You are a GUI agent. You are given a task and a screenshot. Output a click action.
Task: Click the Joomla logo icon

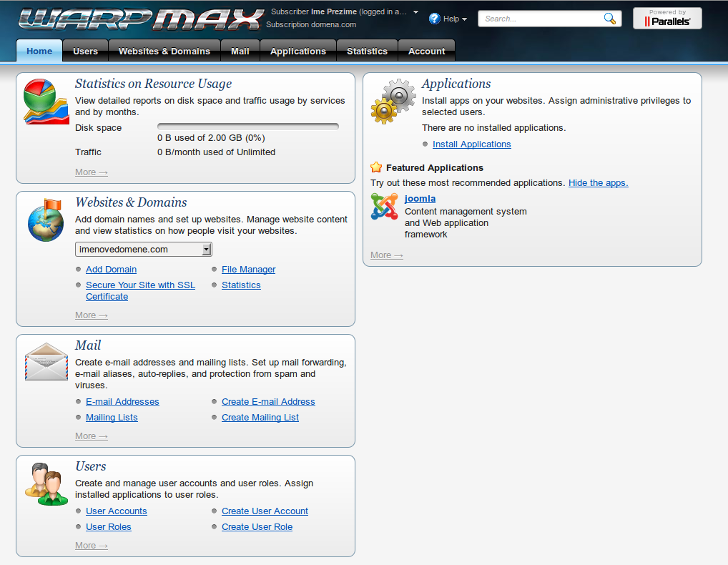(384, 207)
